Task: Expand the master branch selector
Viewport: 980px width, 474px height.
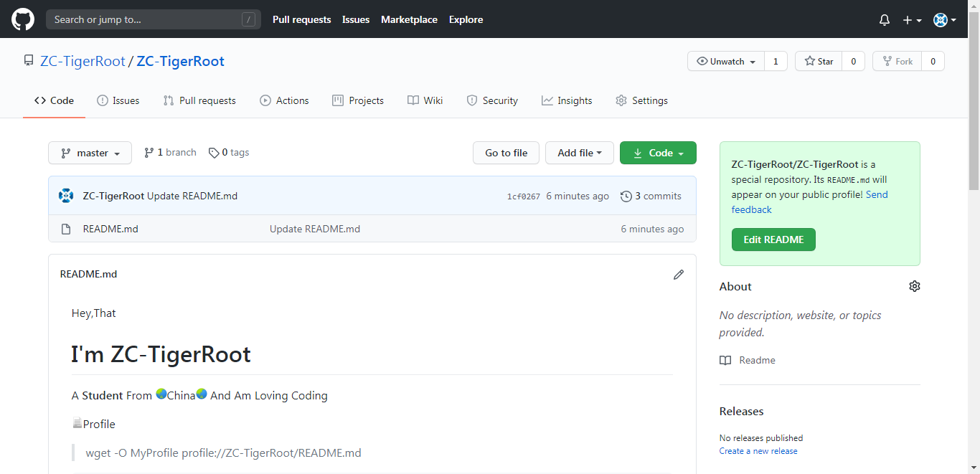Action: (x=90, y=153)
